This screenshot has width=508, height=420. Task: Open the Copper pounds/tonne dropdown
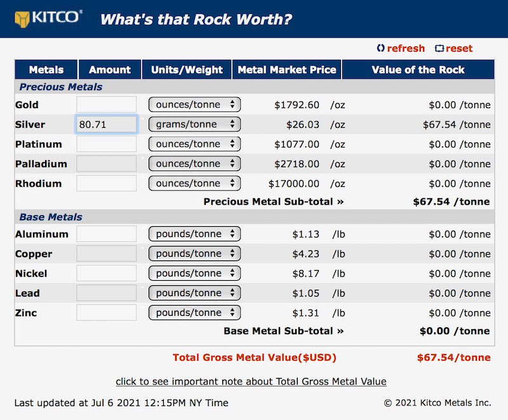[194, 254]
